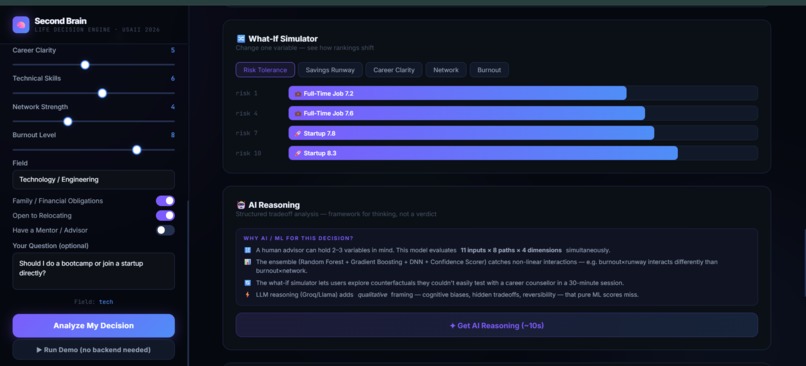This screenshot has width=806, height=366.
Task: Click icon beside 'A human advisor can hold' line
Action: coord(247,250)
